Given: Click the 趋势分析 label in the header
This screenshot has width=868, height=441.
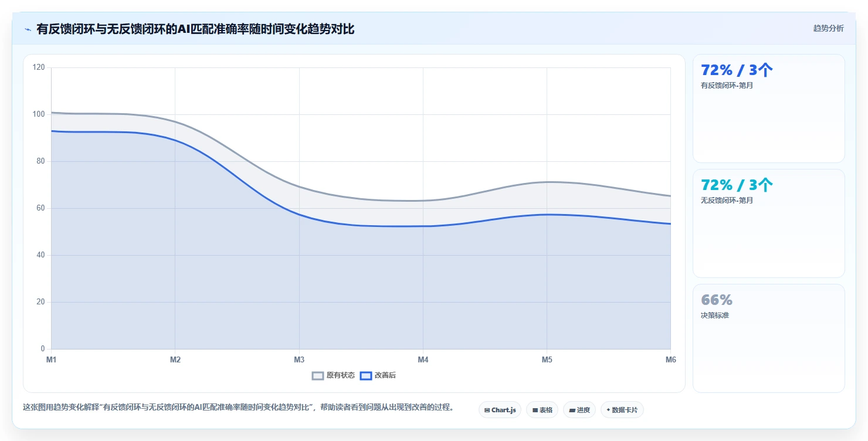Looking at the screenshot, I should coord(828,28).
